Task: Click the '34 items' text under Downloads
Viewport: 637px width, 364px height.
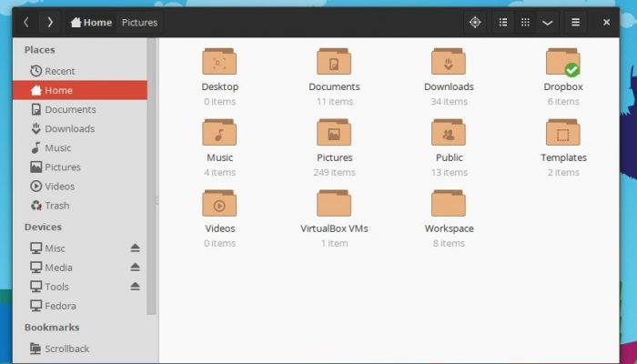Action: (449, 102)
